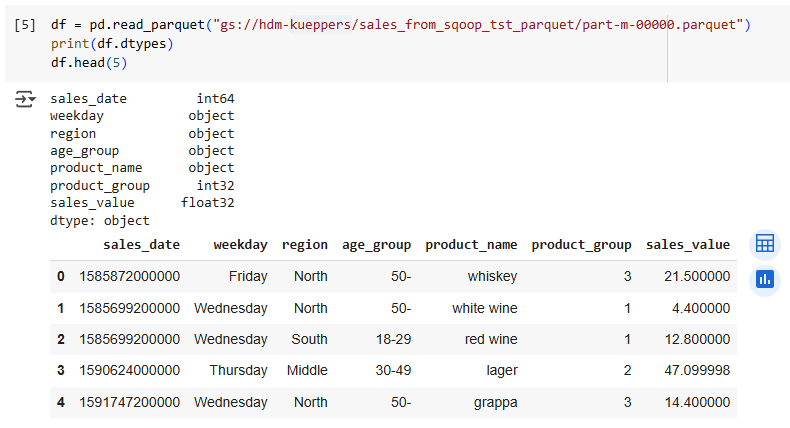Open the suggest charts icon
790x428 pixels.
764,280
